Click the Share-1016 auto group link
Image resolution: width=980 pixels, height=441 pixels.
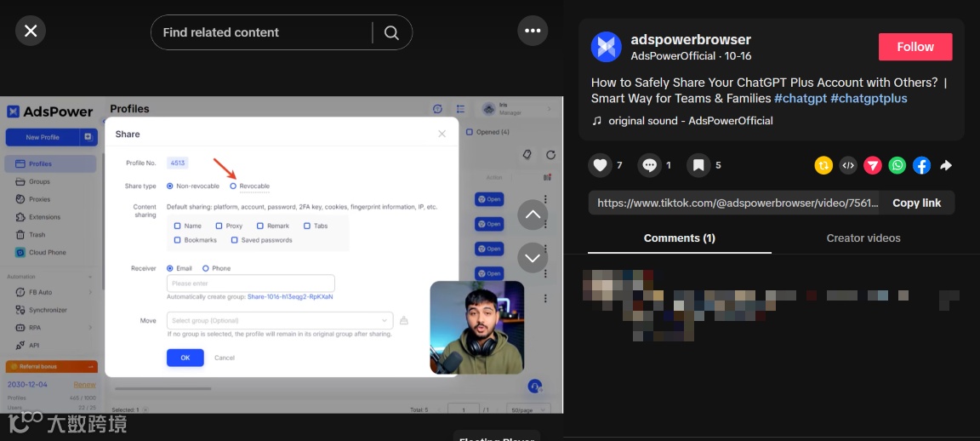coord(290,297)
